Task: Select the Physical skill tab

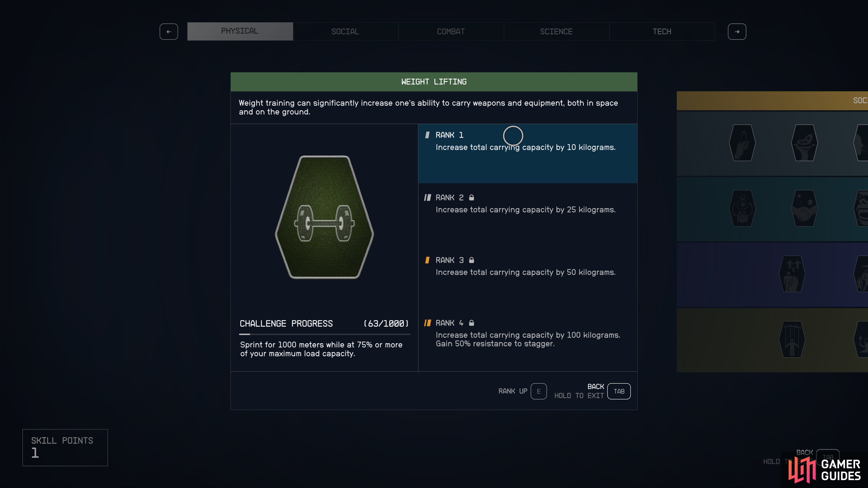Action: click(x=239, y=31)
